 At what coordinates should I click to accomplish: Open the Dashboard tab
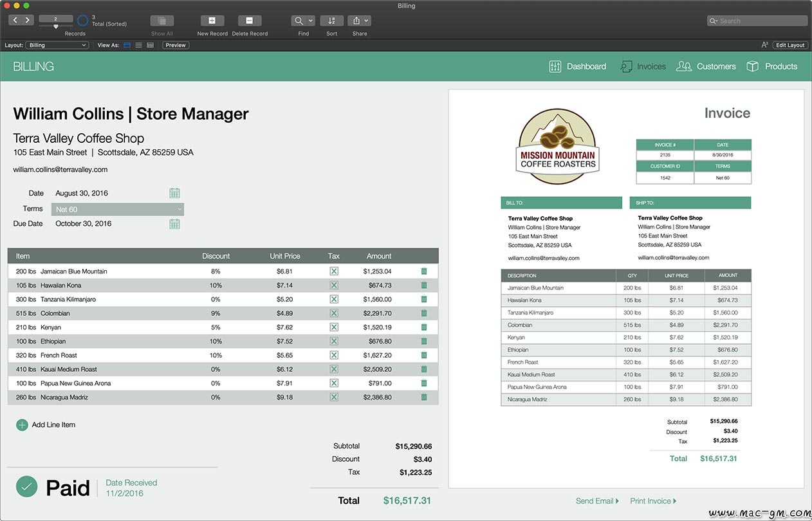pyautogui.click(x=578, y=66)
